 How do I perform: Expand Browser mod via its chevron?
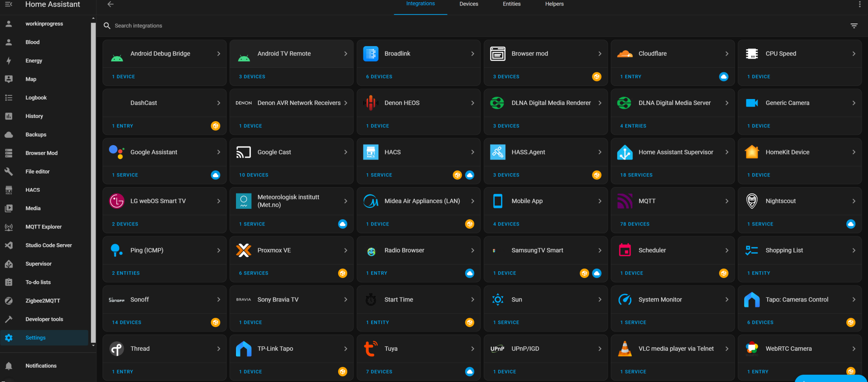(x=600, y=54)
